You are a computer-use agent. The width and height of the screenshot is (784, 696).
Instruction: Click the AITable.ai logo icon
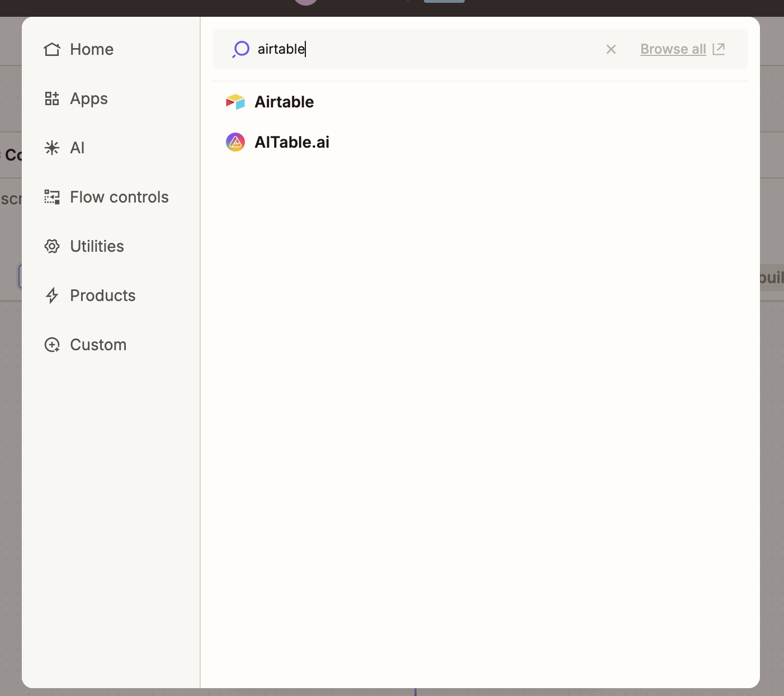coord(235,142)
